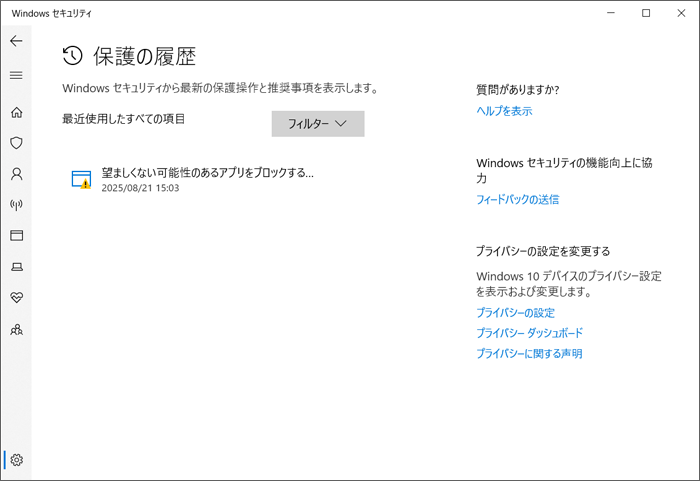Open Device performance & health heart icon

17,297
